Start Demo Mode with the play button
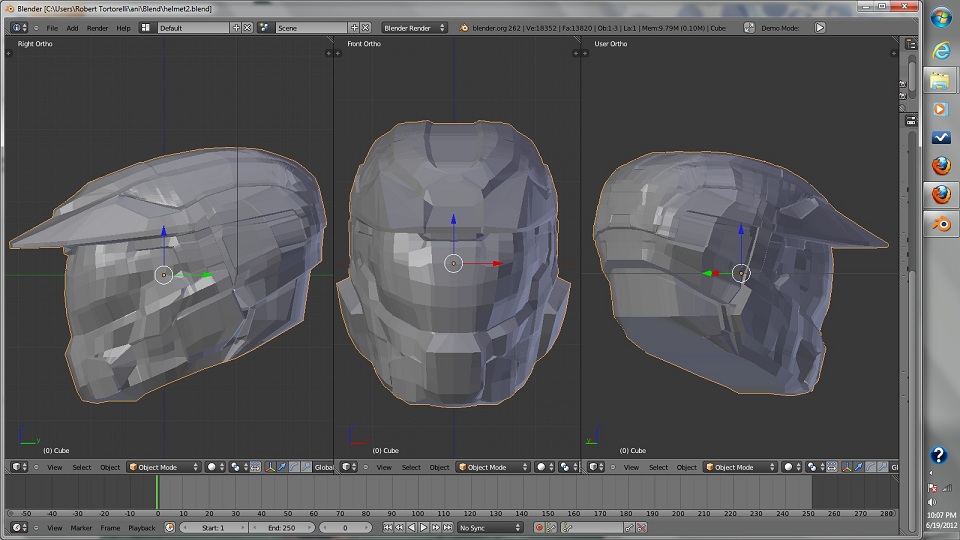The height and width of the screenshot is (540, 960). tap(820, 28)
